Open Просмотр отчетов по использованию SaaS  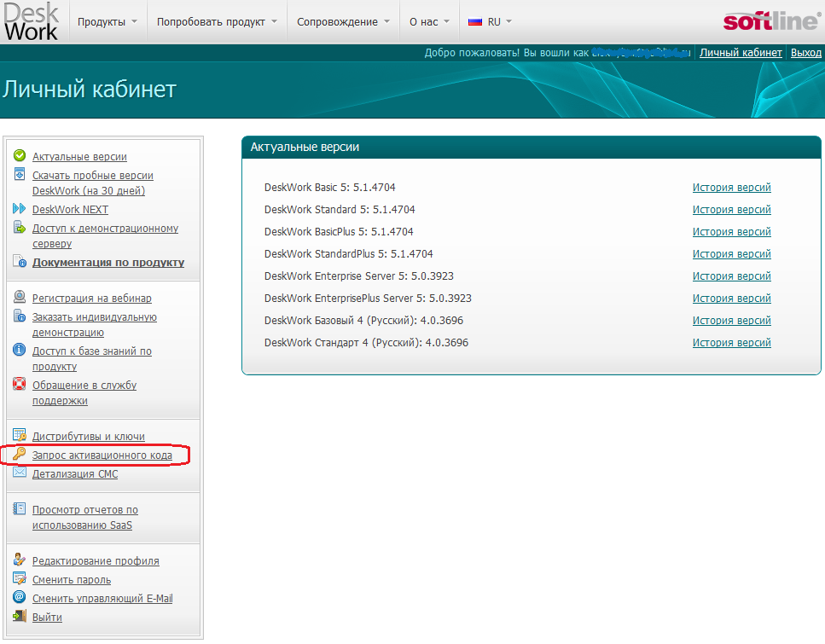click(84, 517)
